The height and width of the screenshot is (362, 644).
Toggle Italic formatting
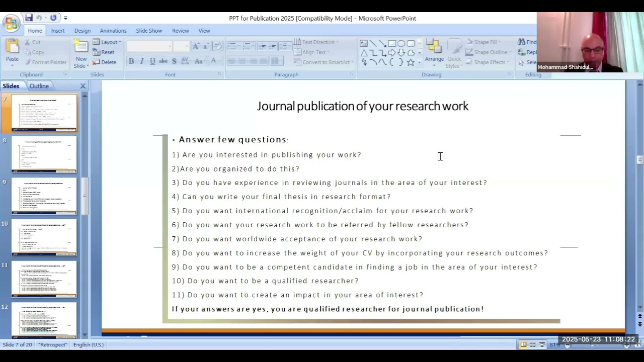142,61
